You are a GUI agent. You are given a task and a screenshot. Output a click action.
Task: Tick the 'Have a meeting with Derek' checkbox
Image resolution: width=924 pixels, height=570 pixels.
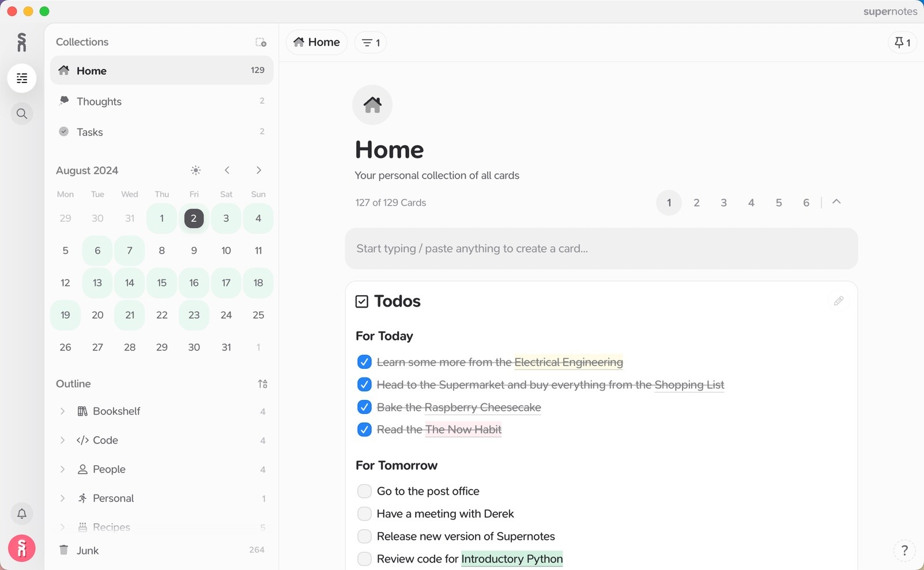point(364,514)
